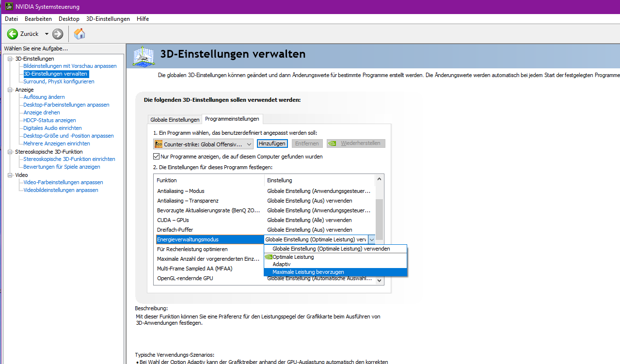Screen dimensions: 620x364
Task: Go to the Home house icon
Action: click(79, 33)
